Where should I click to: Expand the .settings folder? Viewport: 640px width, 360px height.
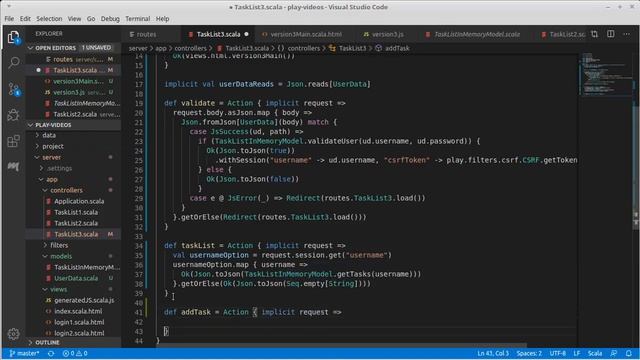tap(59, 168)
